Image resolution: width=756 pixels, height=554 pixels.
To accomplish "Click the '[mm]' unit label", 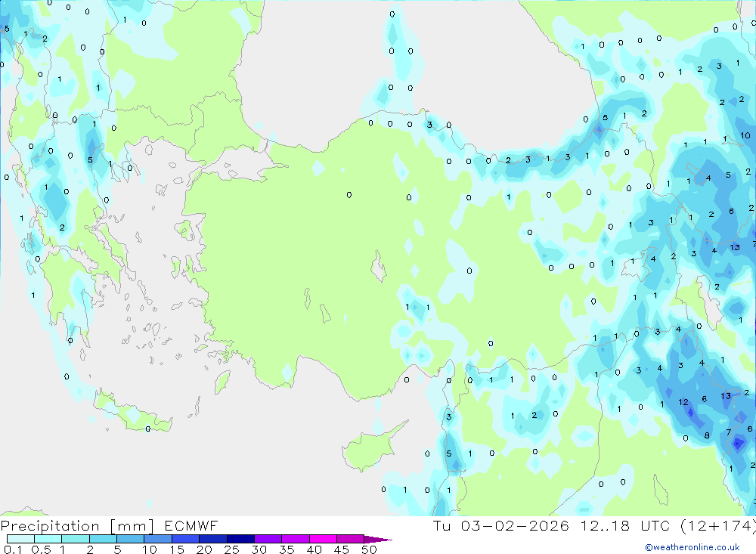I will (x=132, y=526).
